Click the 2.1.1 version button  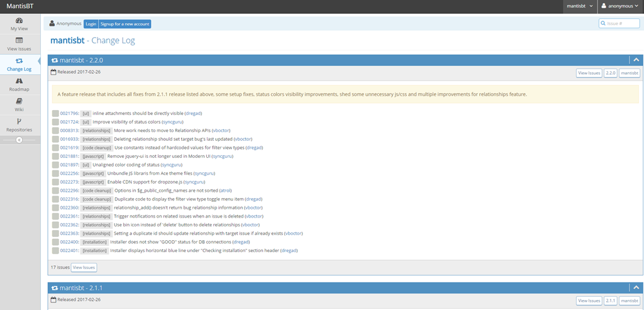click(610, 301)
